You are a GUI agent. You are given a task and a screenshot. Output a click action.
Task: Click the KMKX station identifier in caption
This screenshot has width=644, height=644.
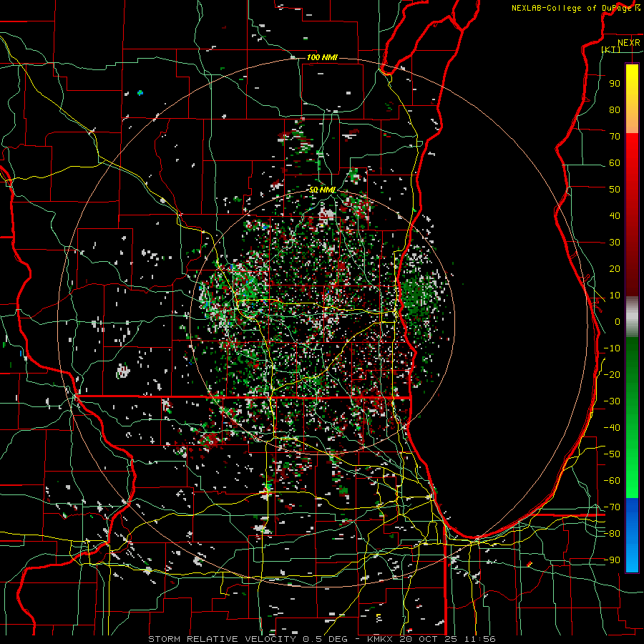[x=379, y=639]
